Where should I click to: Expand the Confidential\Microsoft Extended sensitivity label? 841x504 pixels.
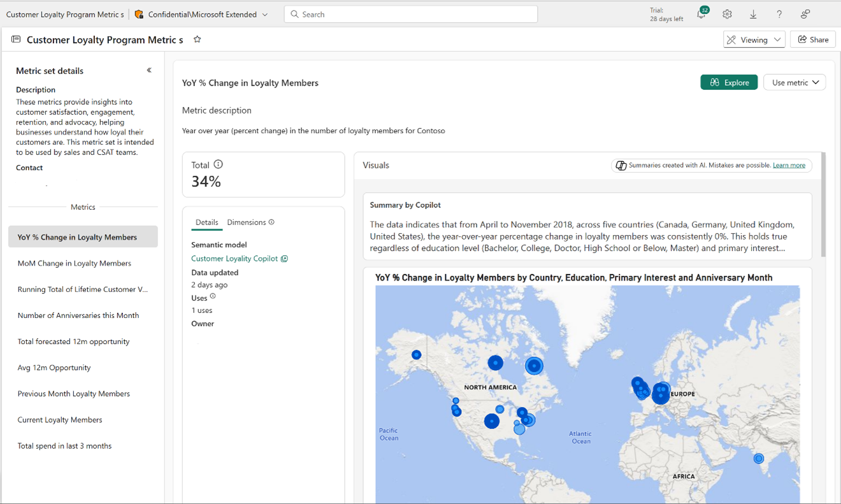(201, 14)
